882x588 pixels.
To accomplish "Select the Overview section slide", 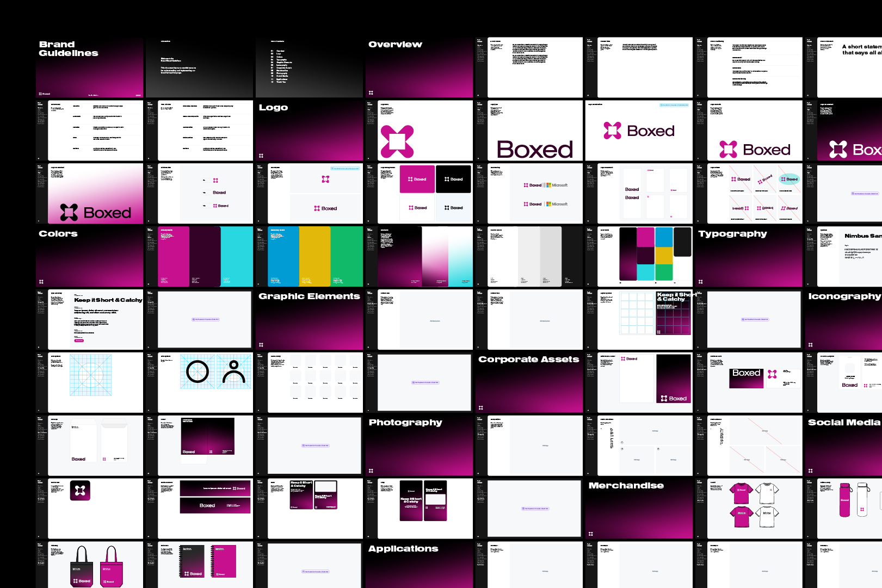I will [419, 67].
